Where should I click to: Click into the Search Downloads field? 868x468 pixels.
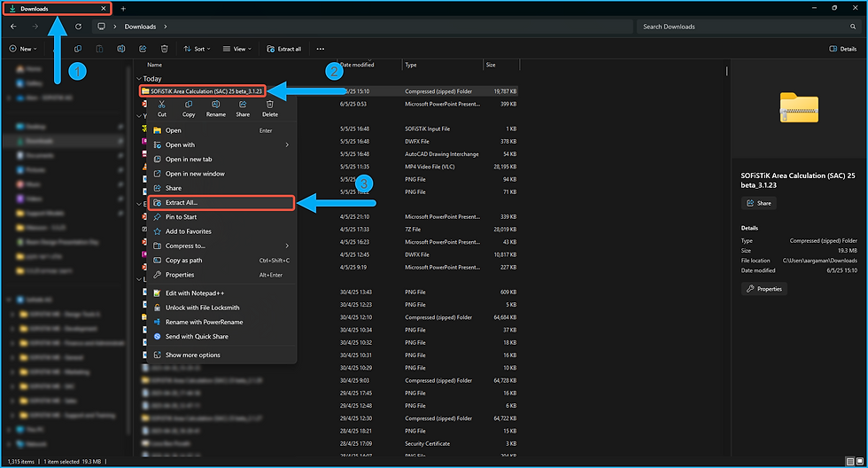click(748, 27)
